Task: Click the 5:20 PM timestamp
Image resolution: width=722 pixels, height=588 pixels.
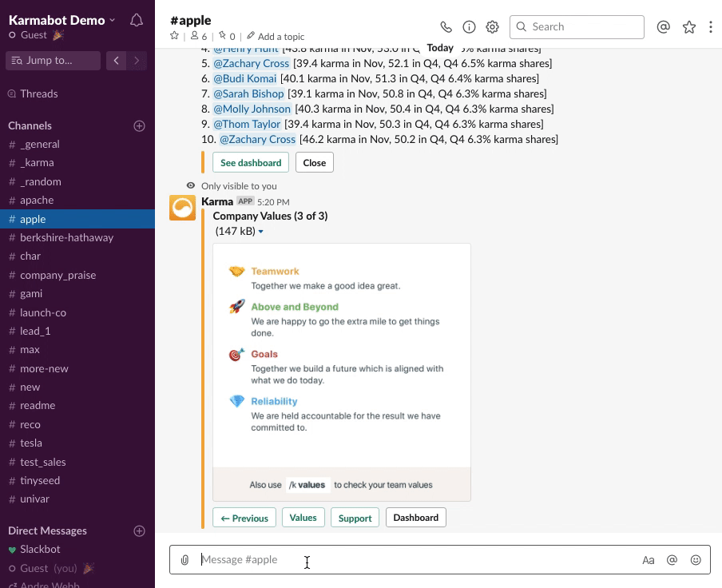Action: click(273, 202)
